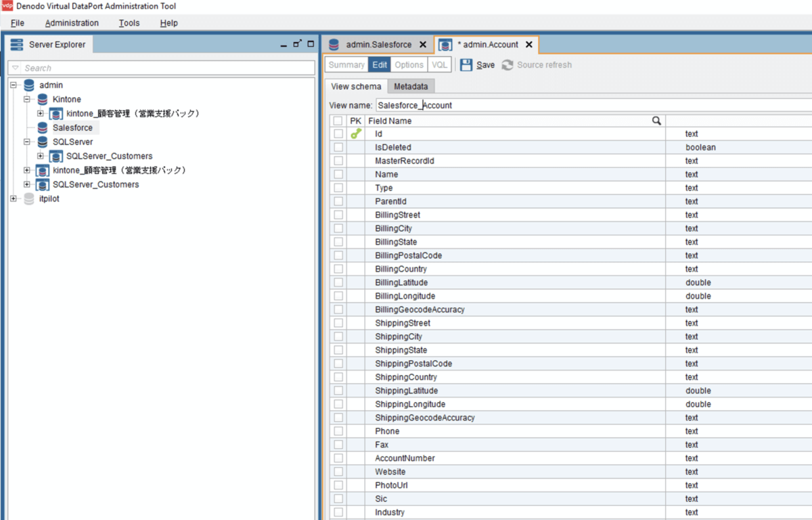Restore the Server Explorer panel size
The image size is (812, 520).
click(297, 44)
